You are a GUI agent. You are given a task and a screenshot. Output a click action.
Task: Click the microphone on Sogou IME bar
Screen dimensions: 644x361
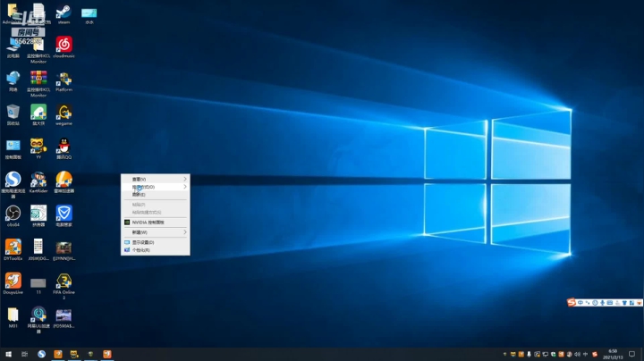(x=603, y=303)
